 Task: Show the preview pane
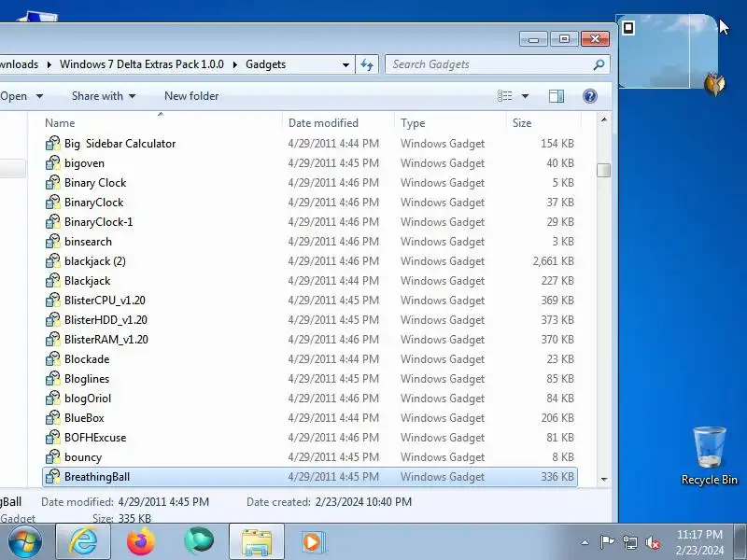tap(556, 96)
